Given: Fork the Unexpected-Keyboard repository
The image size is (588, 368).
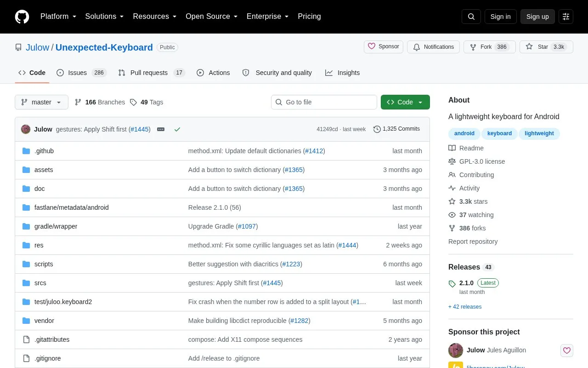Looking at the screenshot, I should coord(489,47).
